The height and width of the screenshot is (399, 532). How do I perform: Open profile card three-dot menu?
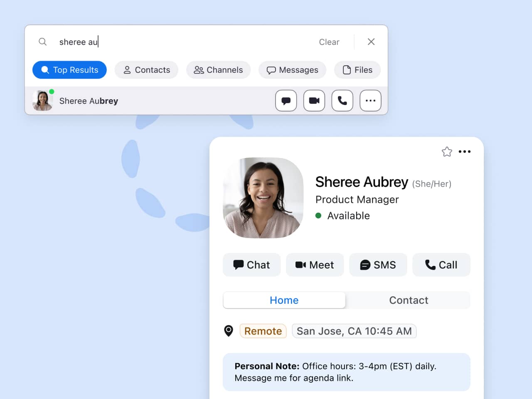tap(465, 152)
